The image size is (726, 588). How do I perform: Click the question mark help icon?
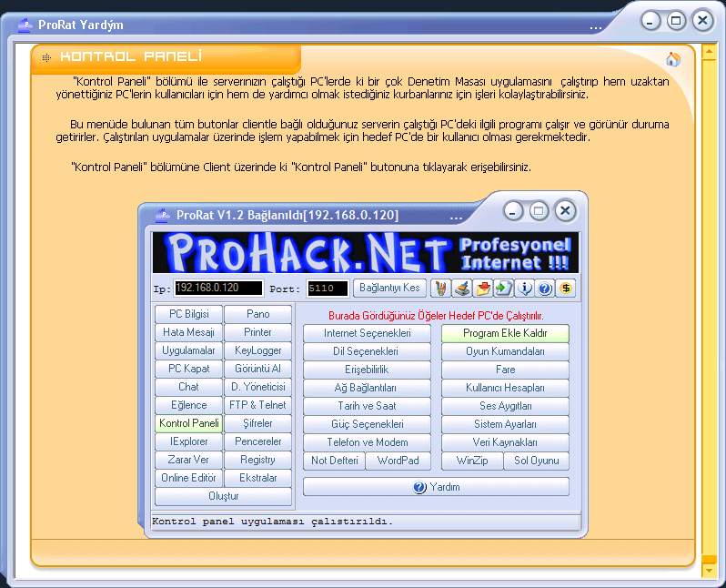[x=546, y=289]
